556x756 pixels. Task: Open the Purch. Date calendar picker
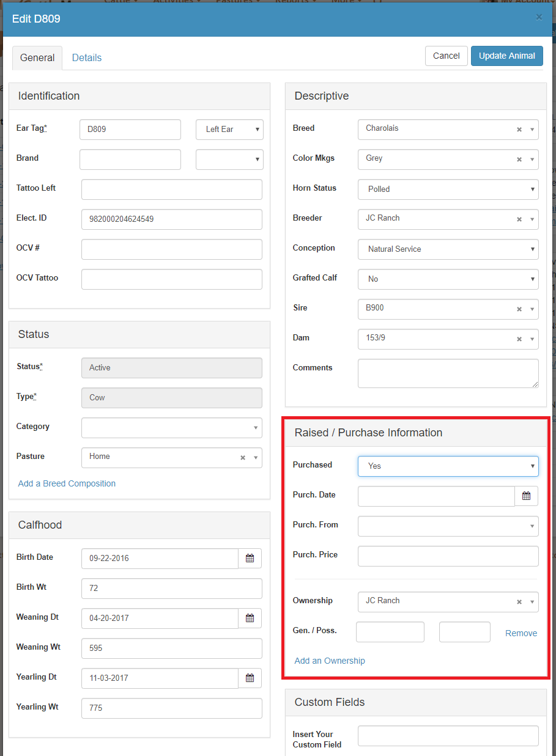pos(526,496)
